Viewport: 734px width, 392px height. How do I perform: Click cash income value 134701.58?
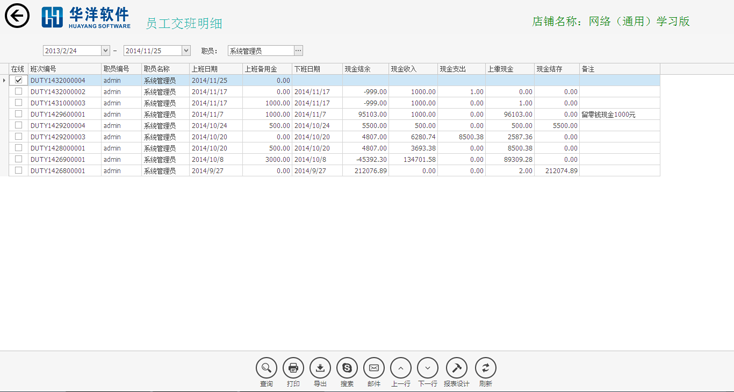(x=418, y=160)
